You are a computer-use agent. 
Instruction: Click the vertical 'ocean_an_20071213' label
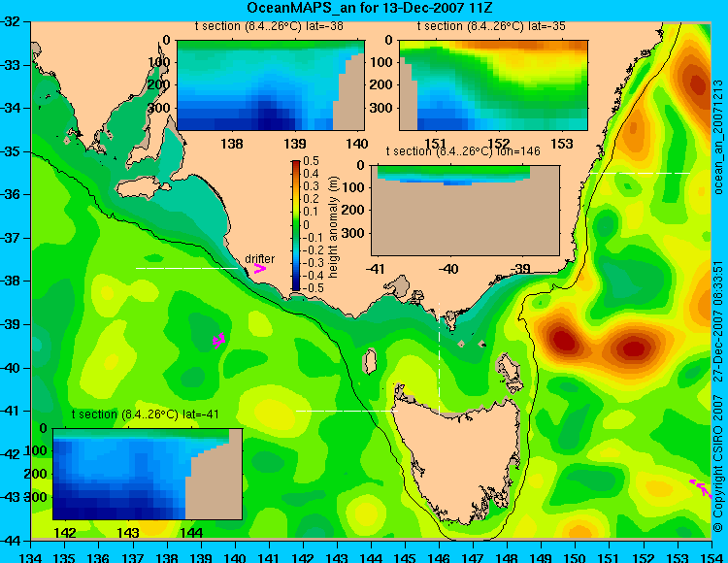point(717,137)
